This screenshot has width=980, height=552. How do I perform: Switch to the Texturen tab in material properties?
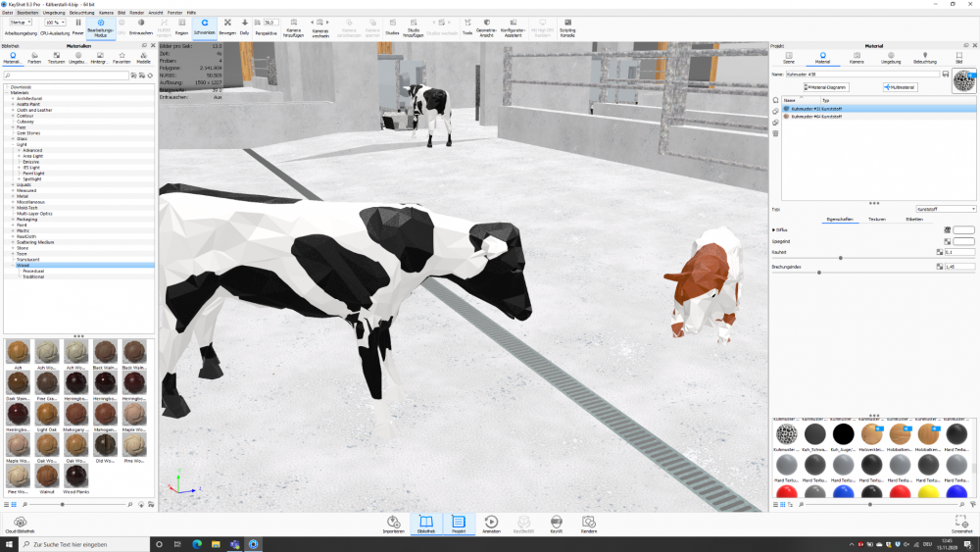pyautogui.click(x=876, y=219)
